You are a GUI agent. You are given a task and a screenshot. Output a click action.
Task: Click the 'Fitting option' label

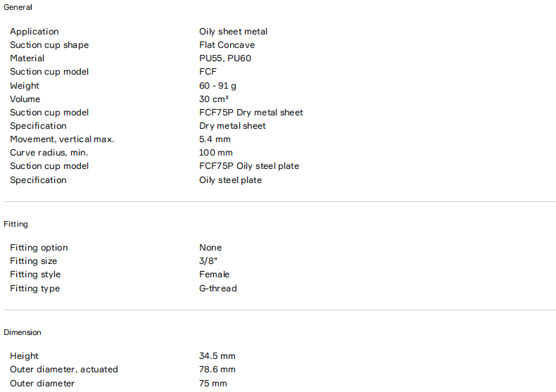coord(39,248)
